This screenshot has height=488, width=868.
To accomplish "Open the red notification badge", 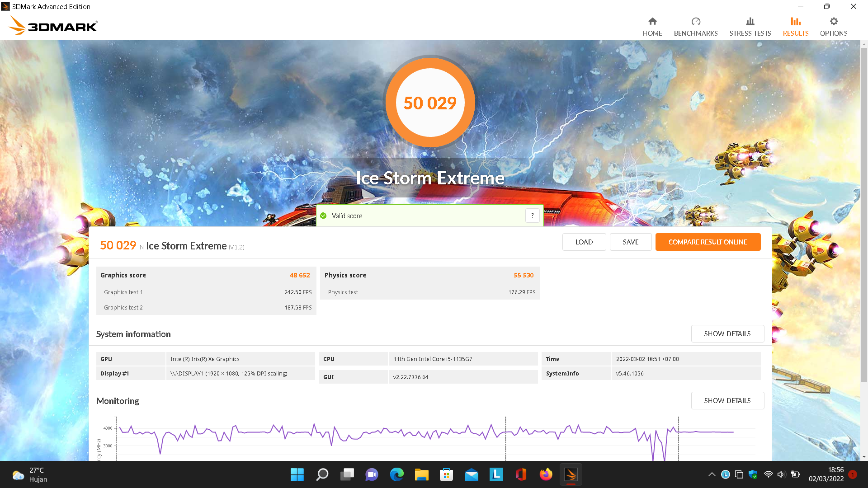I will point(853,474).
